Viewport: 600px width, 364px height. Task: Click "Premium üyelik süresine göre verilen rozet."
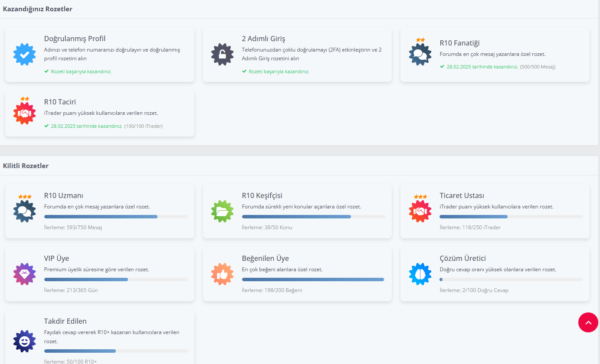pyautogui.click(x=97, y=270)
